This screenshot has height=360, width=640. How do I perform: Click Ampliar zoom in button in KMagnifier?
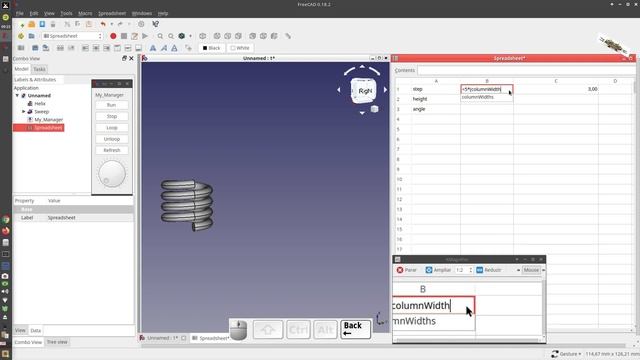pyautogui.click(x=438, y=270)
